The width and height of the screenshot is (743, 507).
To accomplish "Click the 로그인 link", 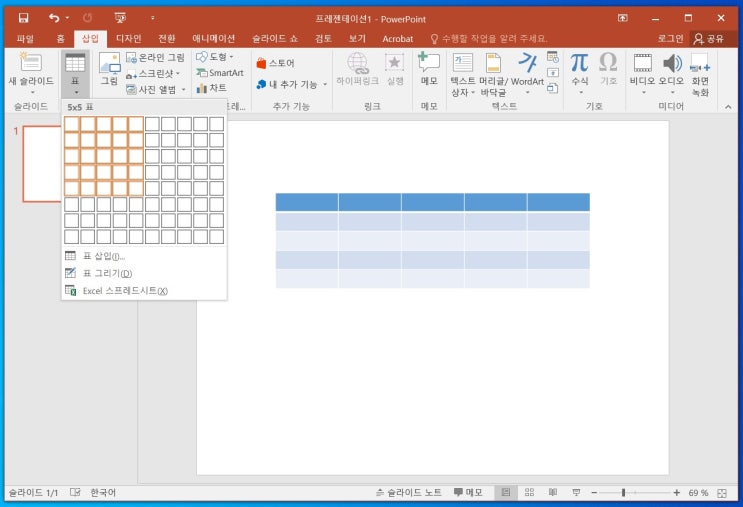I will point(670,39).
